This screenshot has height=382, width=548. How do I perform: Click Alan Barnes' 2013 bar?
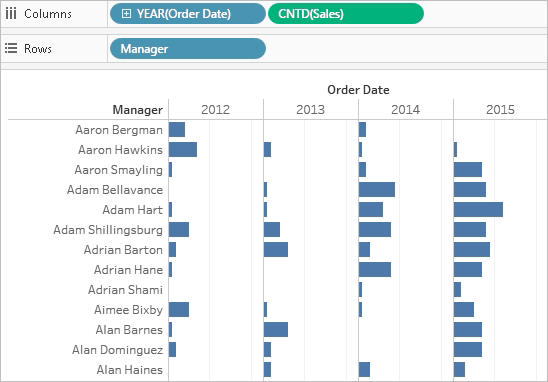point(276,330)
